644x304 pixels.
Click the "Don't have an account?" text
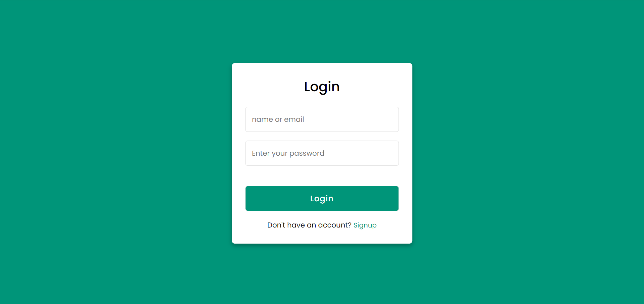[309, 225]
